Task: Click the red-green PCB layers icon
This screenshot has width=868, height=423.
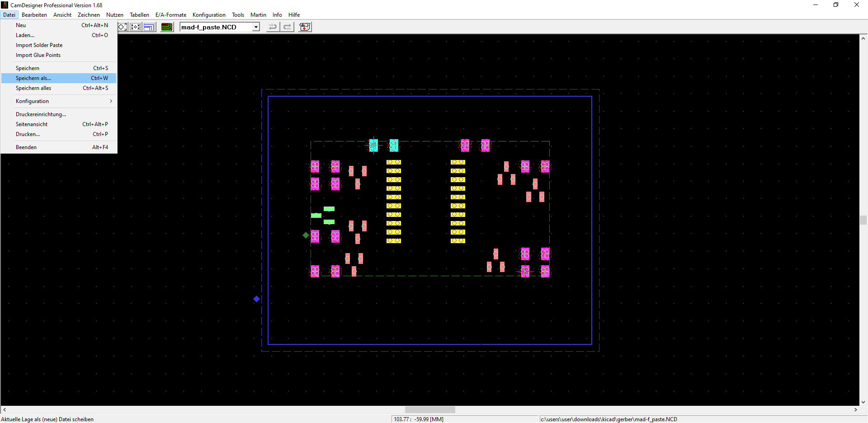Action: 167,27
